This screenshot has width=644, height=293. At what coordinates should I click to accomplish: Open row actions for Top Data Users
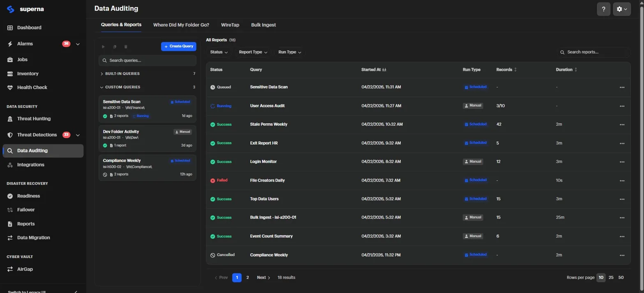tap(622, 199)
